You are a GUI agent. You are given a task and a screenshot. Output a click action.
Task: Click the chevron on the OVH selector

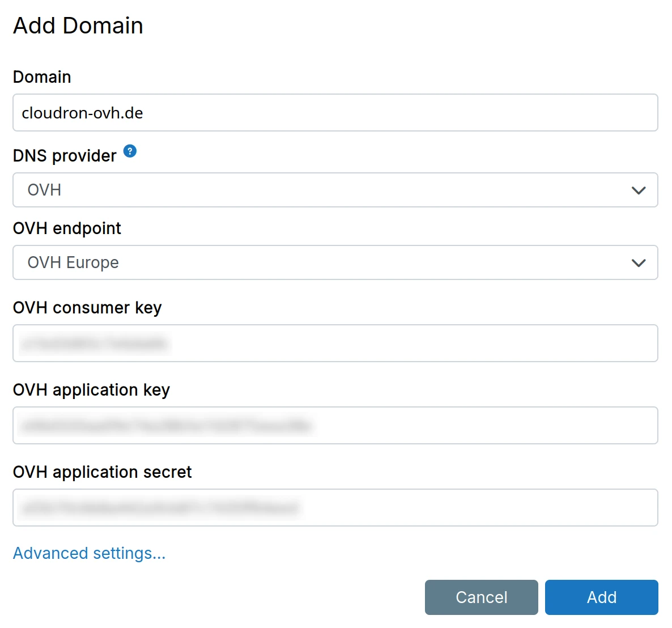[639, 190]
